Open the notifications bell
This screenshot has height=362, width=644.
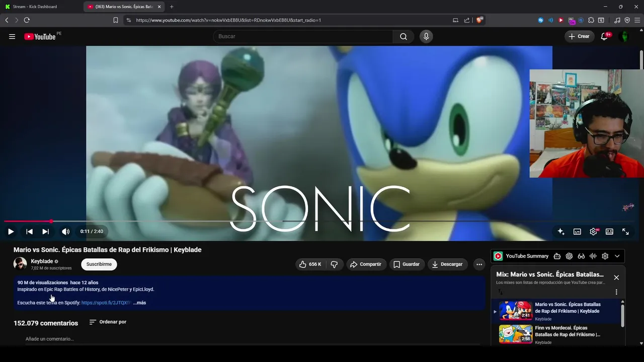[605, 36]
